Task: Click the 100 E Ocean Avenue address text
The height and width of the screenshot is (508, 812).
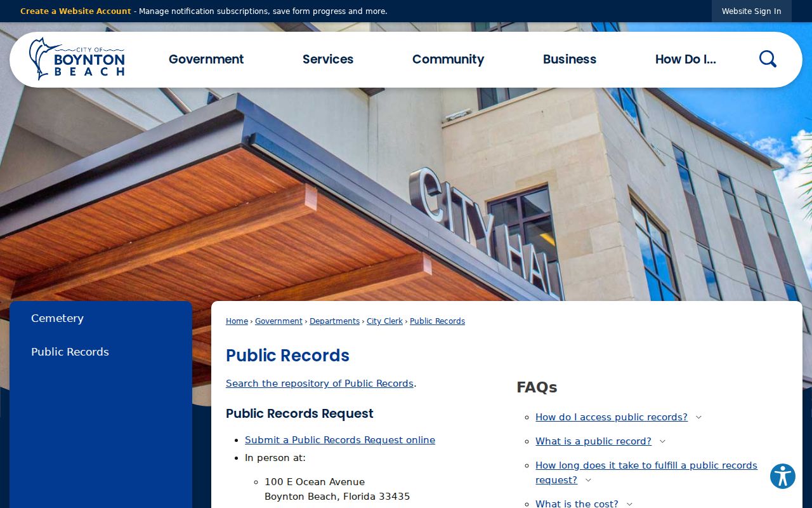Action: pos(315,482)
